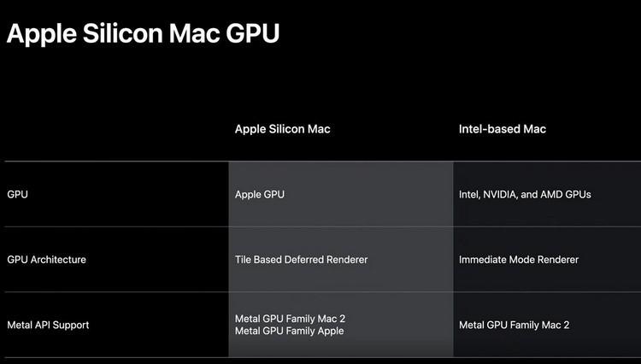This screenshot has width=641, height=364.
Task: Click Metal GPU Family Mac 2 in Apple Silicon column
Action: point(290,319)
